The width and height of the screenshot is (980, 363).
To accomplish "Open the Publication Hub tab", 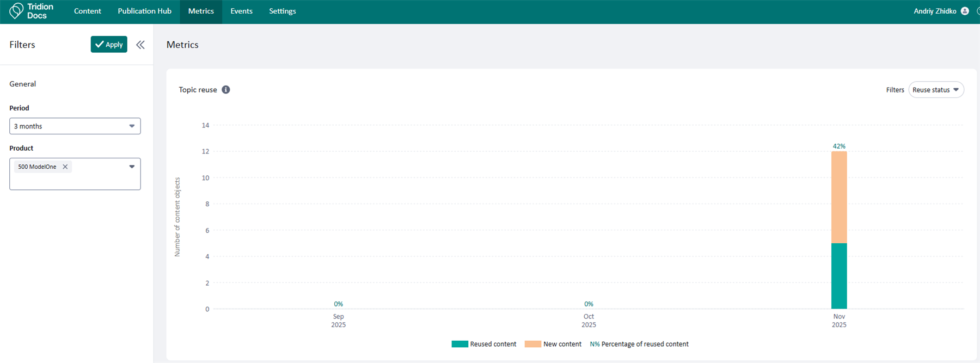I will click(144, 11).
